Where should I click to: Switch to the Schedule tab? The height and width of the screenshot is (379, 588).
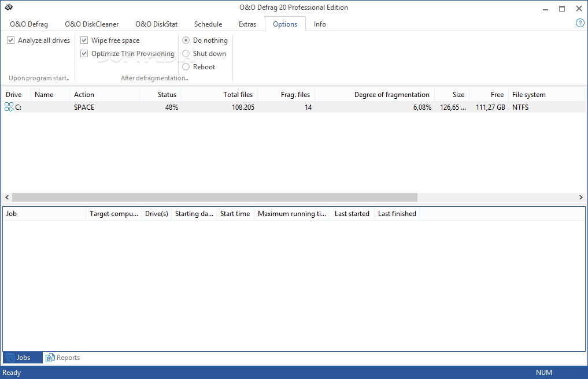[208, 24]
